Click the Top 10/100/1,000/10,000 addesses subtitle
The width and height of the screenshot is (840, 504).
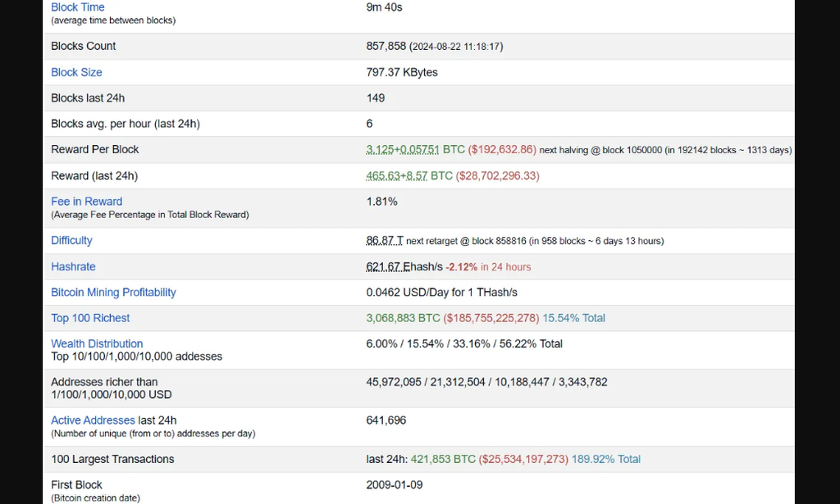coord(137,356)
